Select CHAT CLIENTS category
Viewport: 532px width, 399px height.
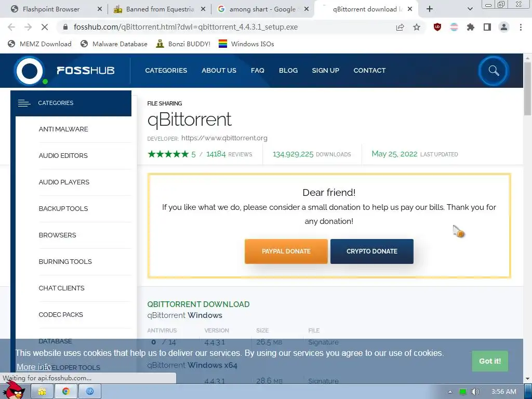pos(61,288)
